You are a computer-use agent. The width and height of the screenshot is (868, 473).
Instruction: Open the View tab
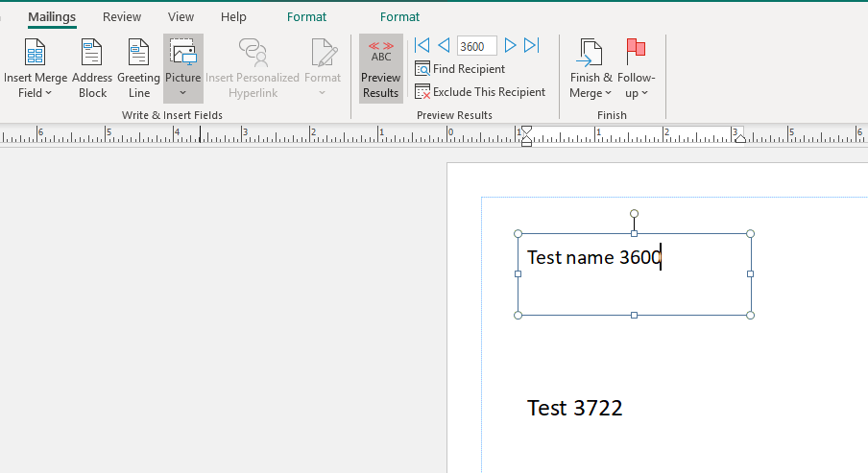pyautogui.click(x=181, y=17)
